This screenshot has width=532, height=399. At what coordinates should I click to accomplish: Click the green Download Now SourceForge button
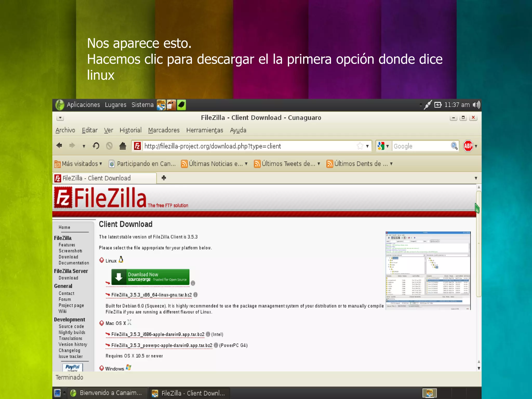pyautogui.click(x=150, y=277)
